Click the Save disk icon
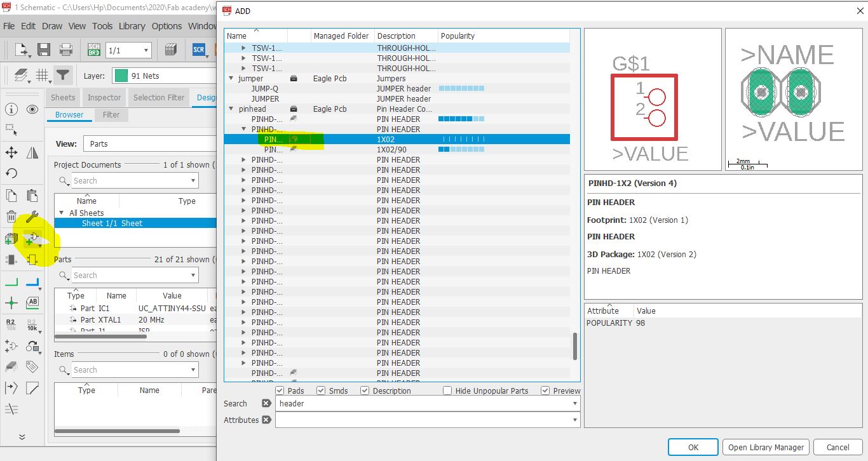This screenshot has width=868, height=461. (x=44, y=50)
